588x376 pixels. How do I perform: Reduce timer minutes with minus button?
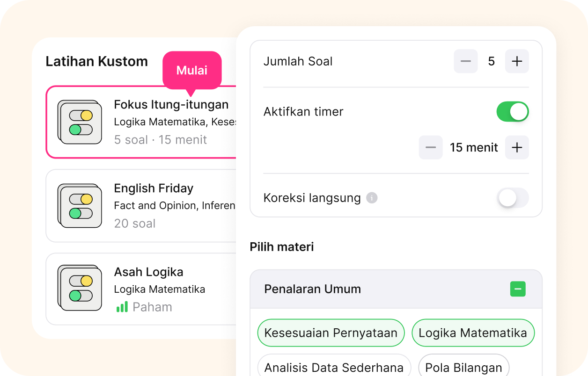[x=431, y=147]
